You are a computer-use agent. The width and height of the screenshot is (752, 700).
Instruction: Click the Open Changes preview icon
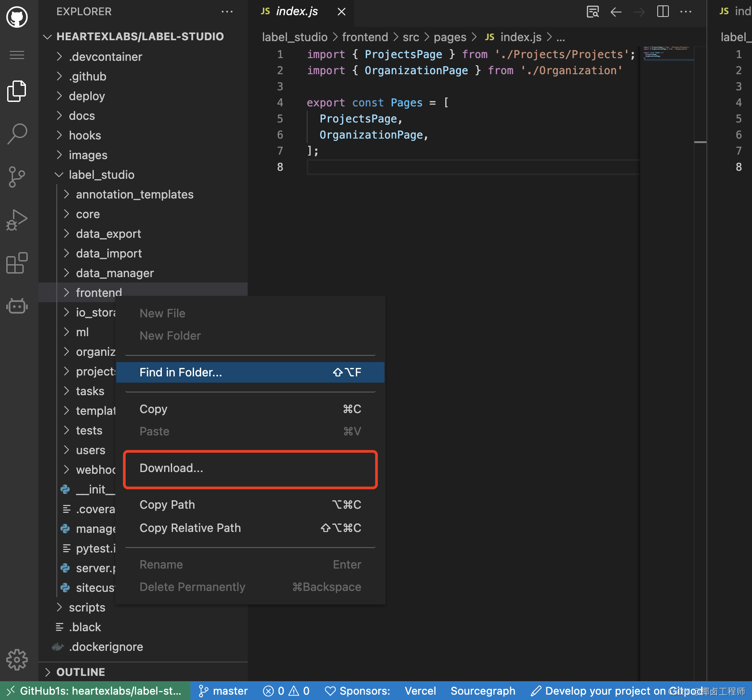click(x=592, y=12)
